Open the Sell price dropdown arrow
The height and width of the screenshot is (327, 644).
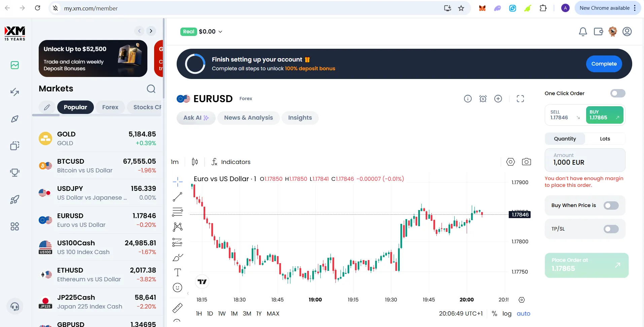(578, 118)
